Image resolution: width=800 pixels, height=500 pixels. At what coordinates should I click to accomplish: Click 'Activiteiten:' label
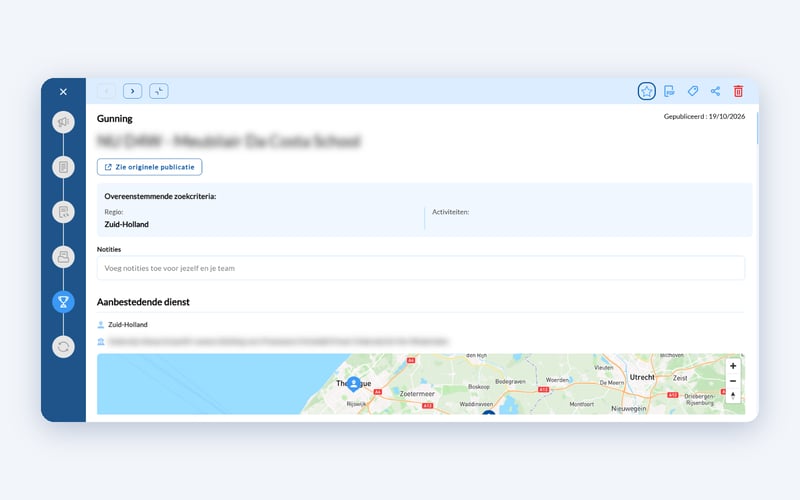pos(451,212)
